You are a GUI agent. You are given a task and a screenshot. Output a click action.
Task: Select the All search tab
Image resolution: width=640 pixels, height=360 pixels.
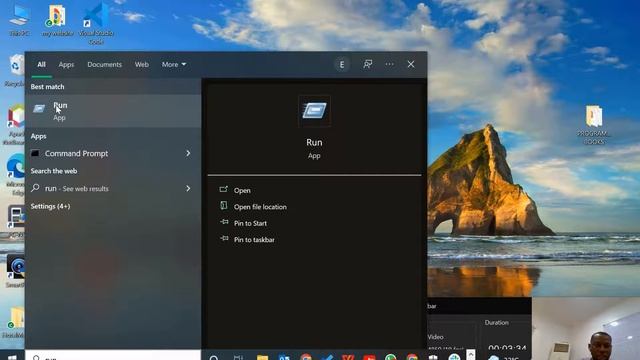coord(41,64)
